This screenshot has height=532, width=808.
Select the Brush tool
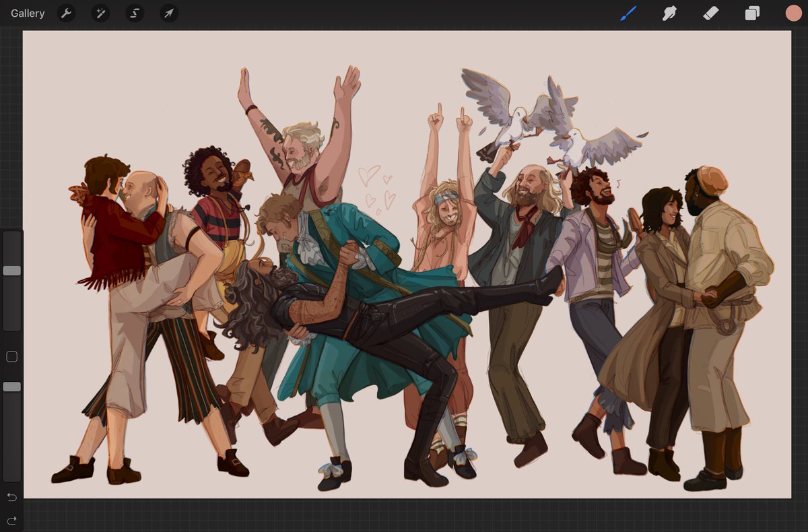(x=628, y=13)
